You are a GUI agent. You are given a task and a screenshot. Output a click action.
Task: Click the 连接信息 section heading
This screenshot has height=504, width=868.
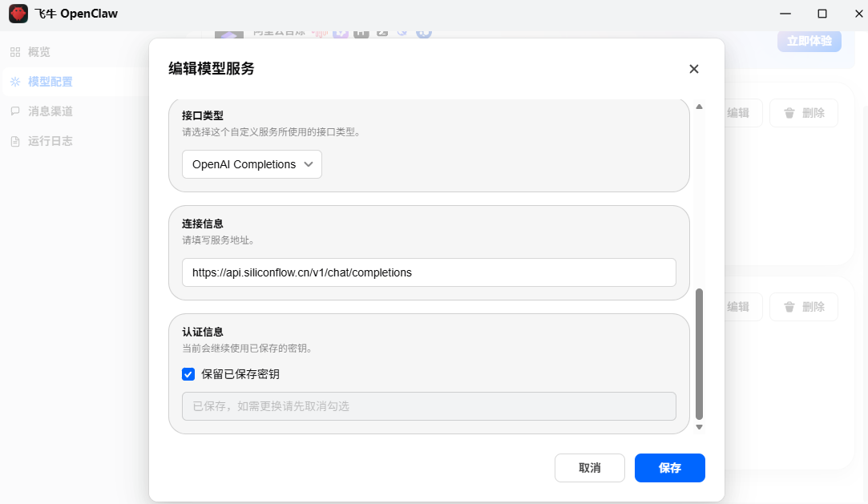(203, 224)
